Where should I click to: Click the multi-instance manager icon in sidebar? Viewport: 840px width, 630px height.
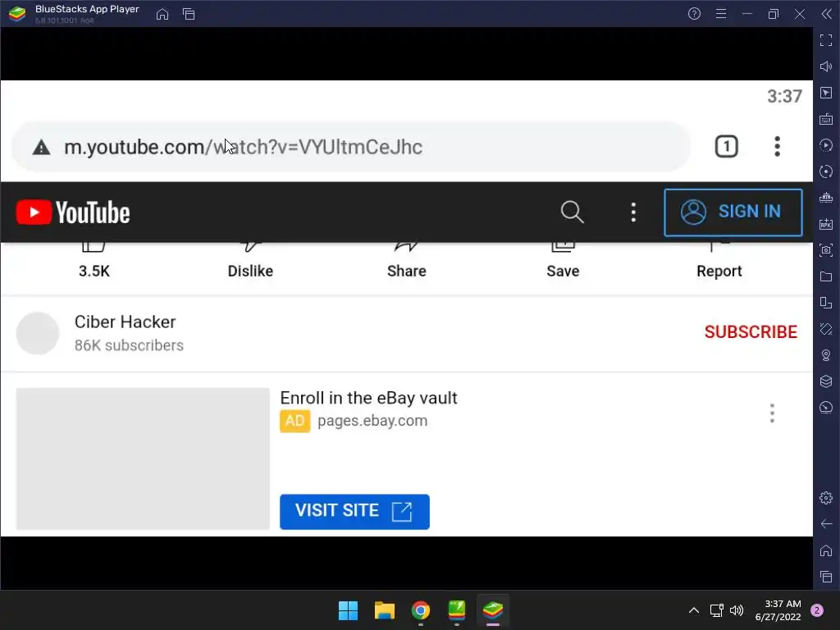coord(826,303)
